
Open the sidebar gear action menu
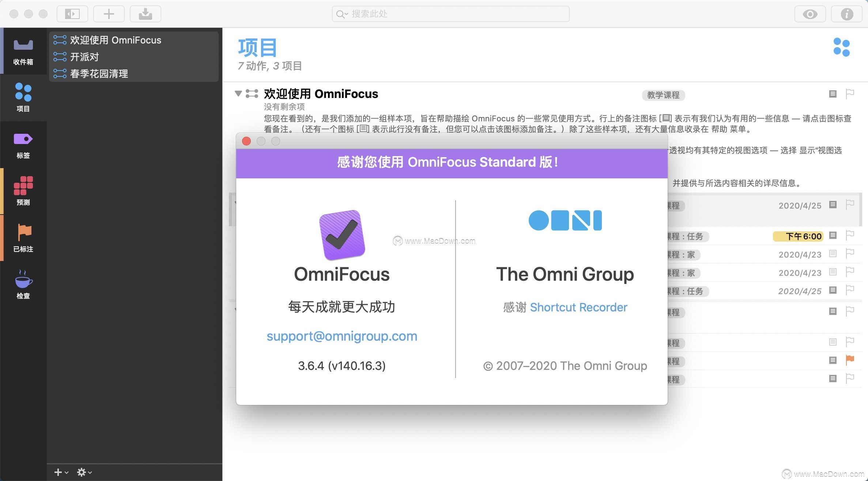[84, 472]
